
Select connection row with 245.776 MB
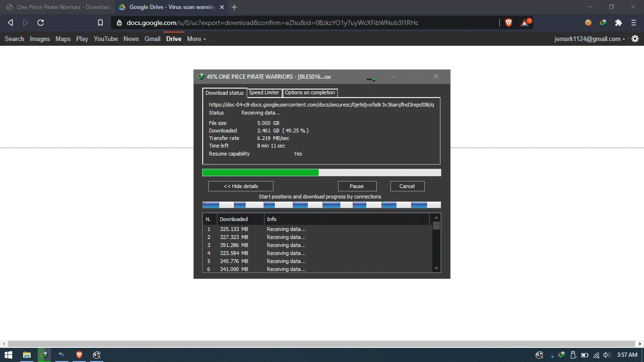point(317,261)
